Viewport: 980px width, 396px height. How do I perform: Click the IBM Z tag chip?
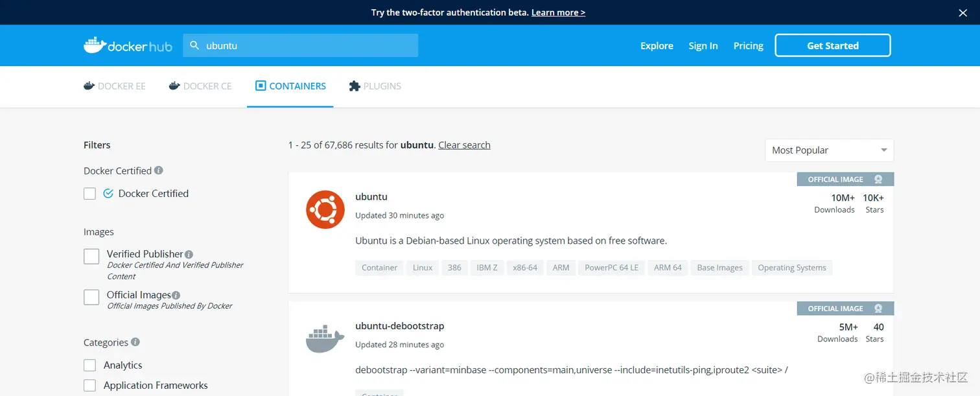(x=487, y=268)
